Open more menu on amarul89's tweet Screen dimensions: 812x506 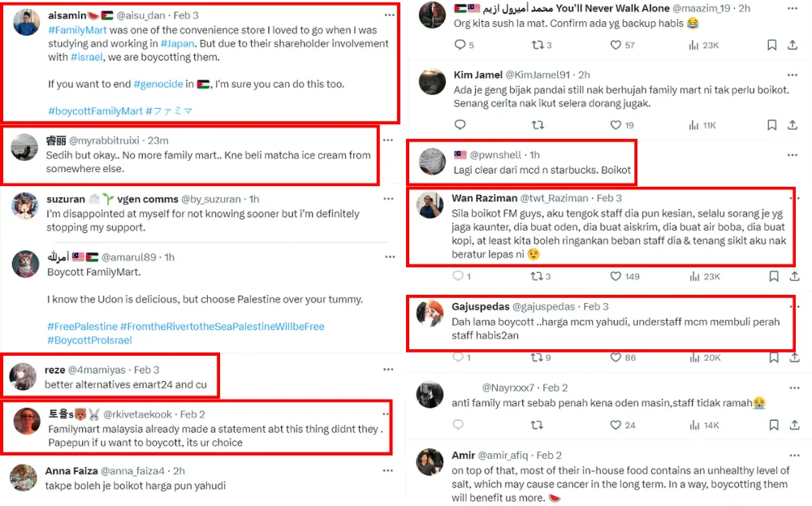coord(389,257)
